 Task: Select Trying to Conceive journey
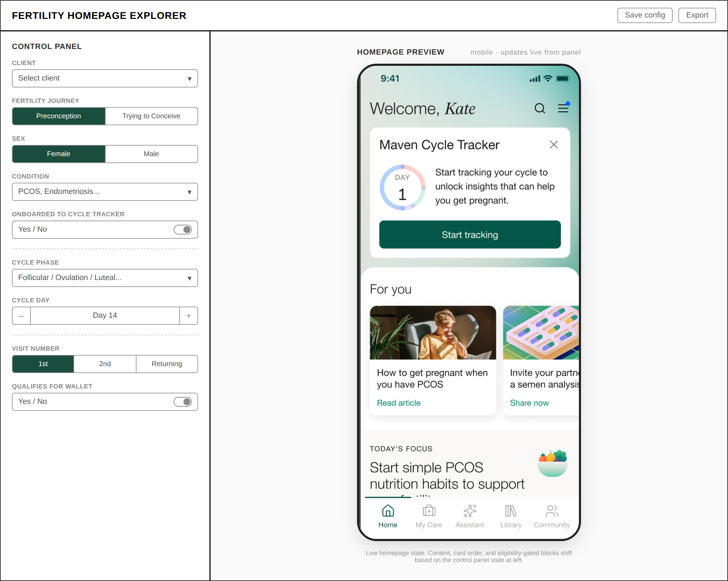point(151,116)
